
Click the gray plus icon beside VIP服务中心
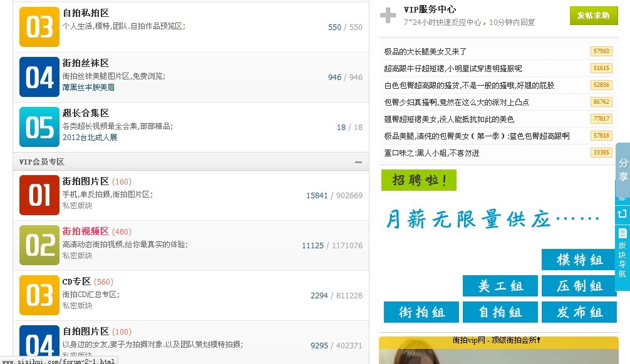(388, 15)
